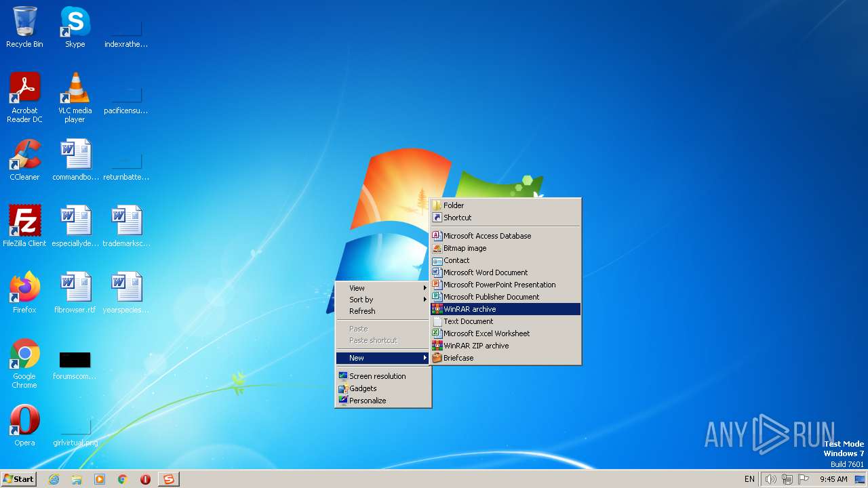
Task: Create new Microsoft Word Document
Action: pos(506,272)
